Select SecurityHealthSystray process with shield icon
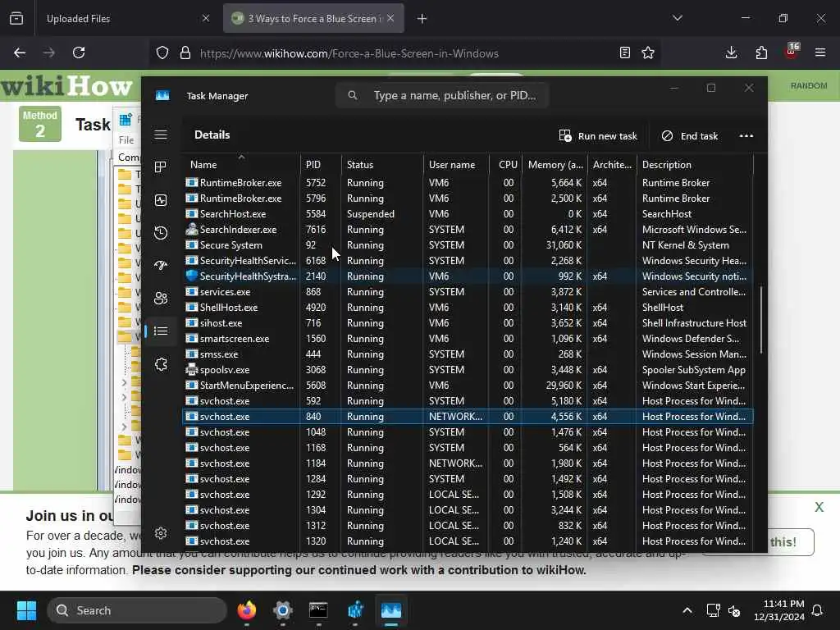Screen dimensions: 840x630 click(468, 276)
